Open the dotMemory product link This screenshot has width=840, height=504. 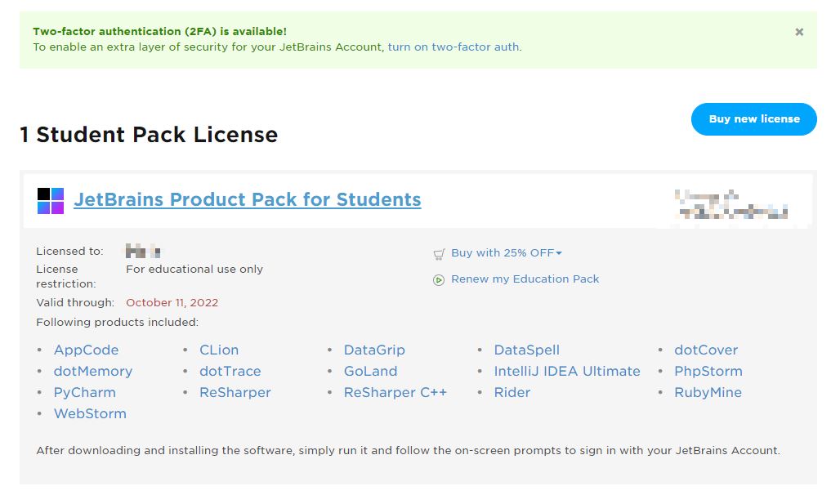pos(93,371)
